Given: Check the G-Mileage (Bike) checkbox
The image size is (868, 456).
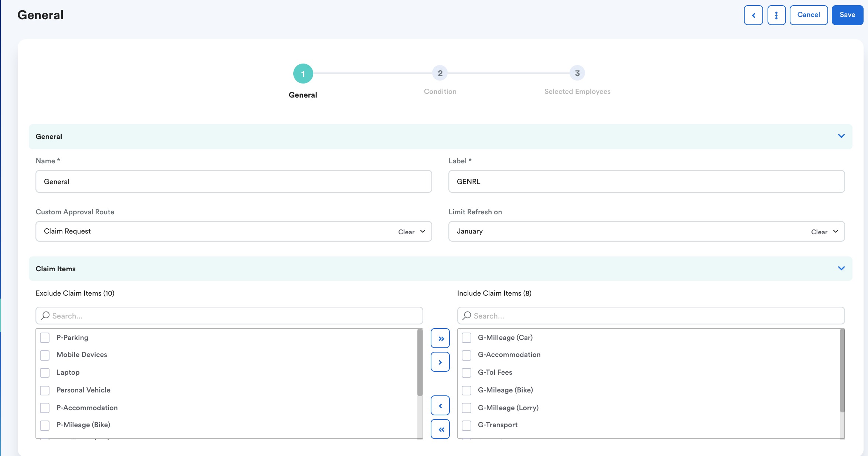Looking at the screenshot, I should 467,390.
